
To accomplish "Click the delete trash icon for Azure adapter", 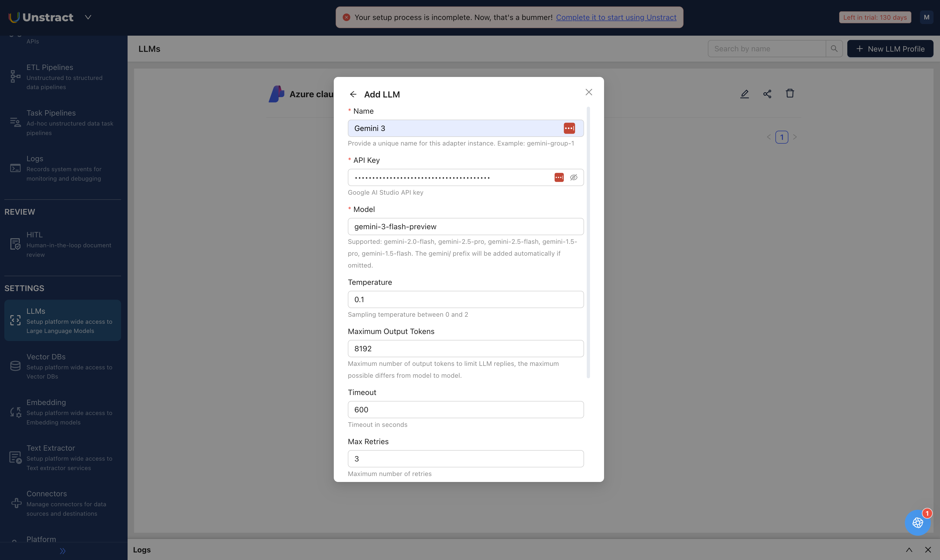I will pos(790,94).
